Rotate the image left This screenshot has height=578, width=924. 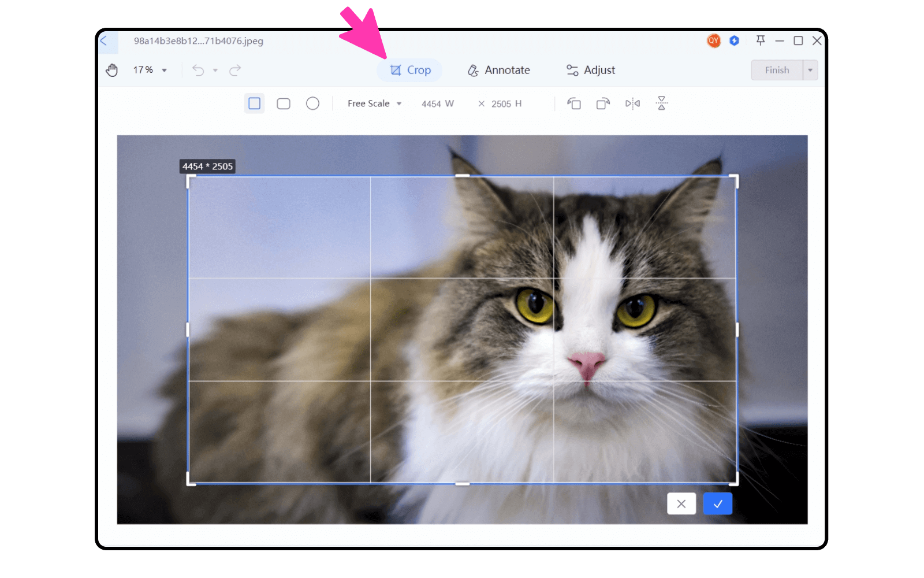(x=574, y=103)
